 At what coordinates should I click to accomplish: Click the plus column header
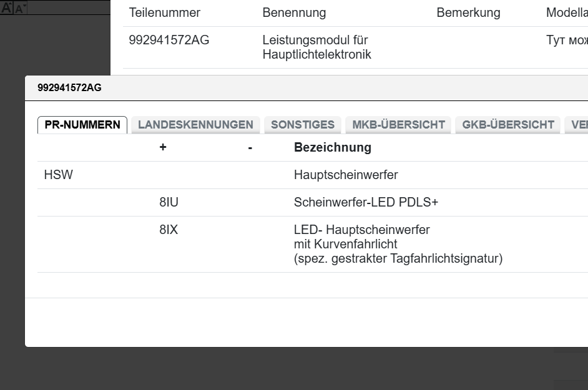coord(163,148)
